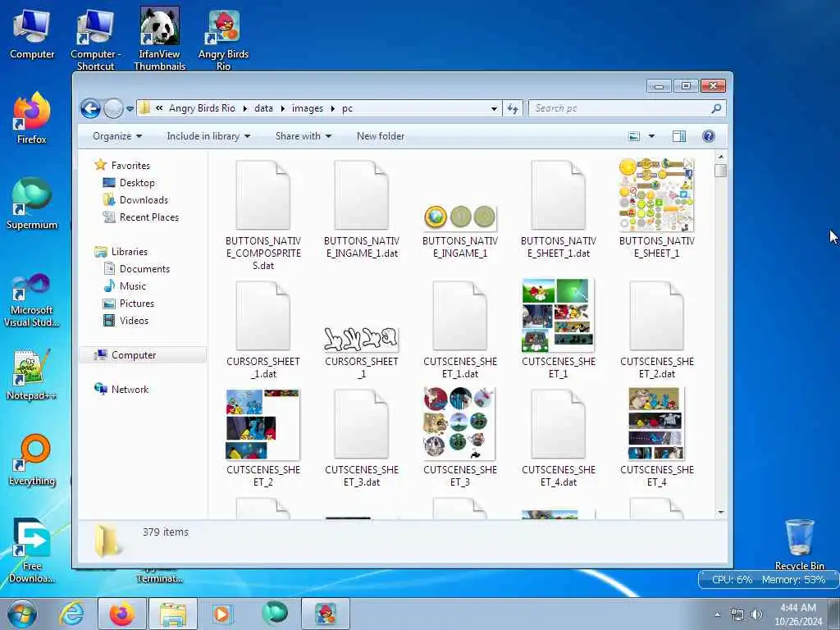This screenshot has width=840, height=630.
Task: Expand the address bar history dropdown
Action: (494, 109)
